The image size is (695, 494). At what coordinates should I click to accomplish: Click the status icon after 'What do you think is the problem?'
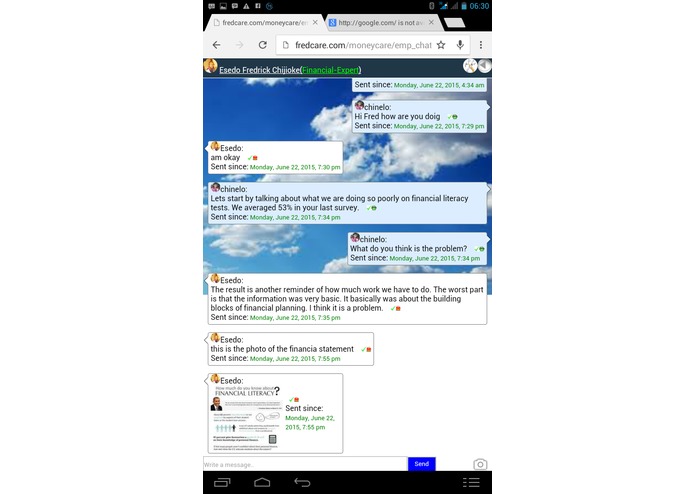tap(479, 249)
